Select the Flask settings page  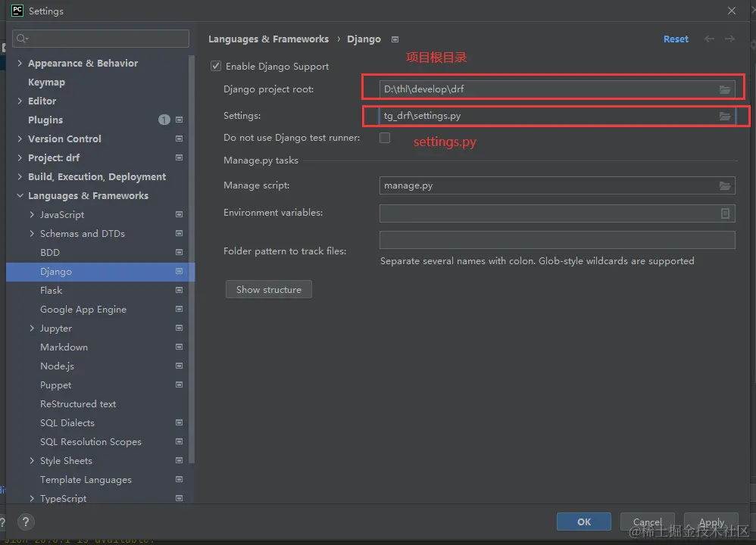(x=51, y=290)
